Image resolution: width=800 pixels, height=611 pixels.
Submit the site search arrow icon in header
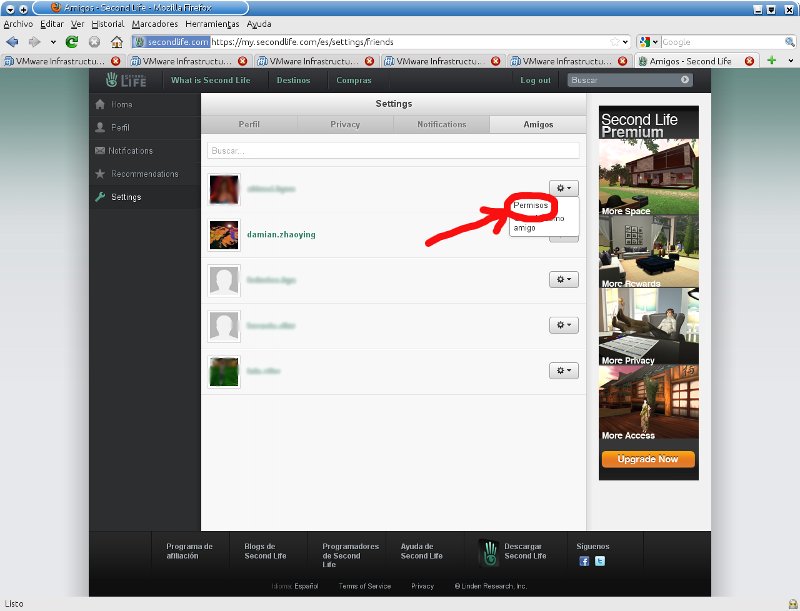pyautogui.click(x=685, y=80)
